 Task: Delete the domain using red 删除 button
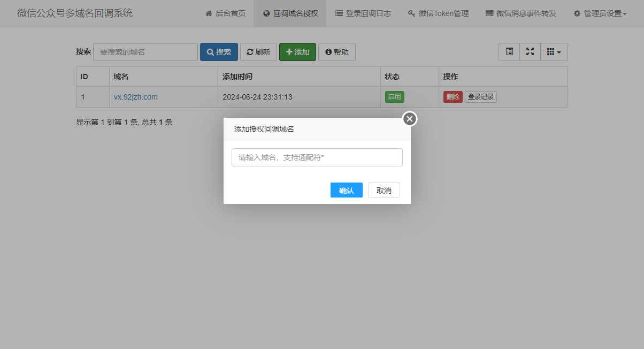coord(453,97)
